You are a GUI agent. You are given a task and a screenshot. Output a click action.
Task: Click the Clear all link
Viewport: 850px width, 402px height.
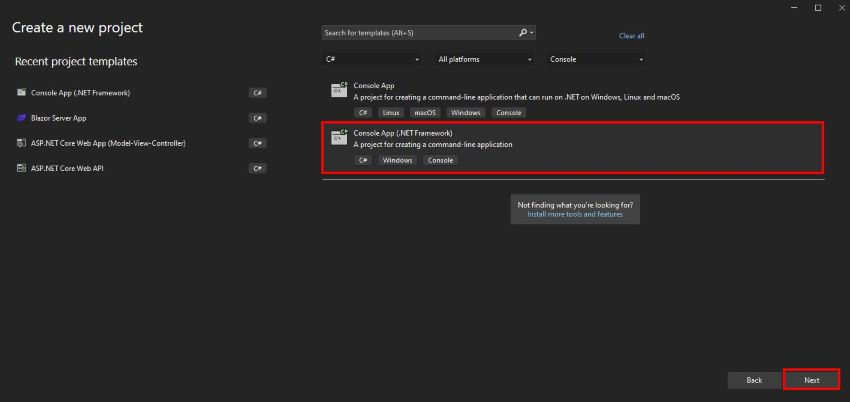(632, 36)
